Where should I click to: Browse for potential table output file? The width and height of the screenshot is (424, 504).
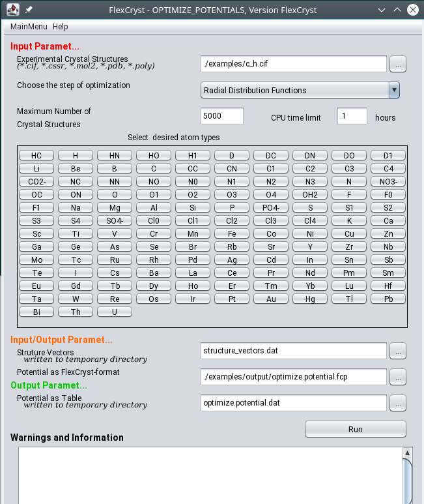pyautogui.click(x=398, y=403)
